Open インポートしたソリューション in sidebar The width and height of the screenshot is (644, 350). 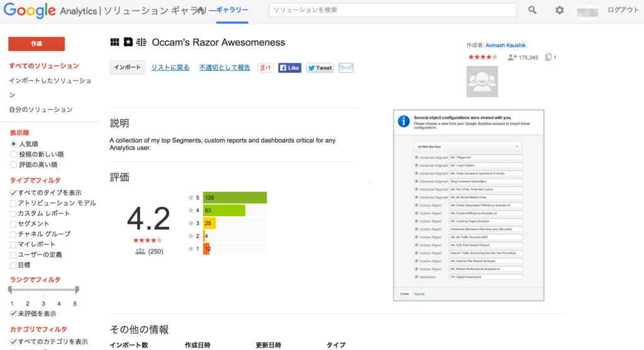click(50, 88)
